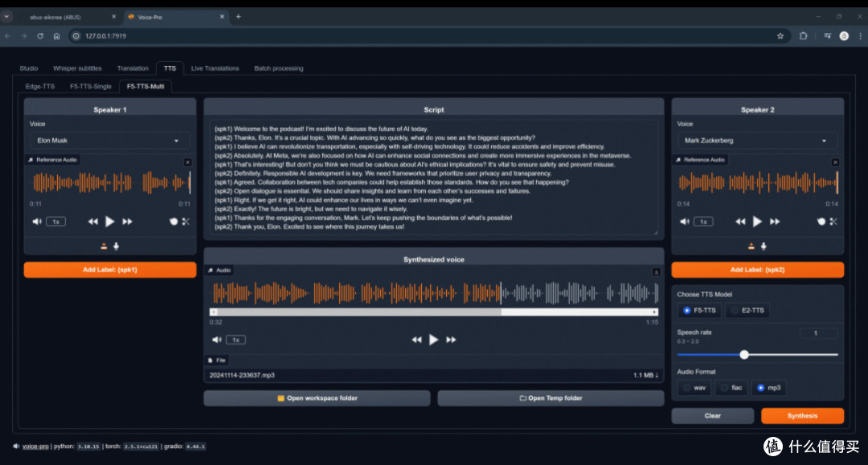Fast-forward Speaker 2 reference audio

[775, 222]
